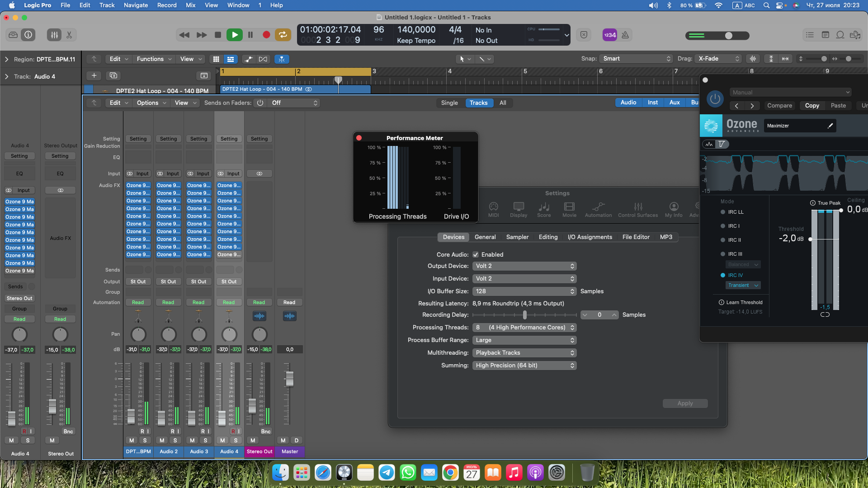Viewport: 868px width, 488px height.
Task: Start recording with the red Record button
Action: pos(266,35)
